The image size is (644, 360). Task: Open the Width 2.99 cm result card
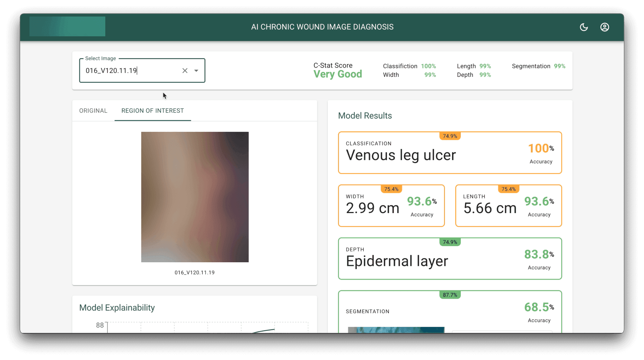391,206
